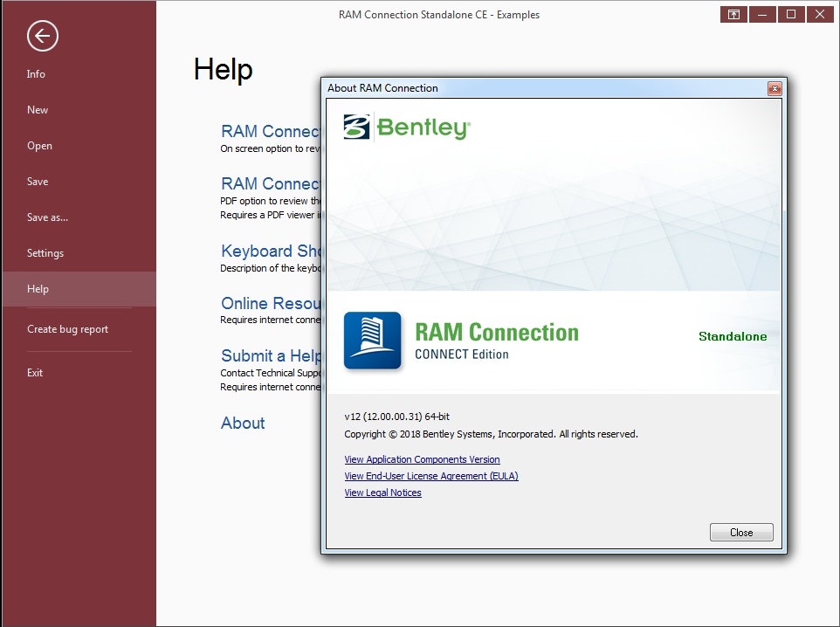Click the Help page heading
Viewport: 840px width, 627px height.
coord(223,70)
